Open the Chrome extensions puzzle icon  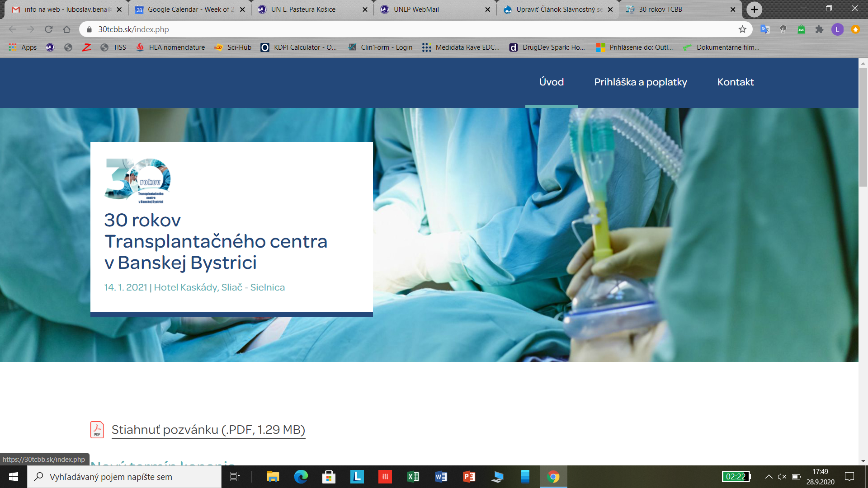click(x=819, y=29)
